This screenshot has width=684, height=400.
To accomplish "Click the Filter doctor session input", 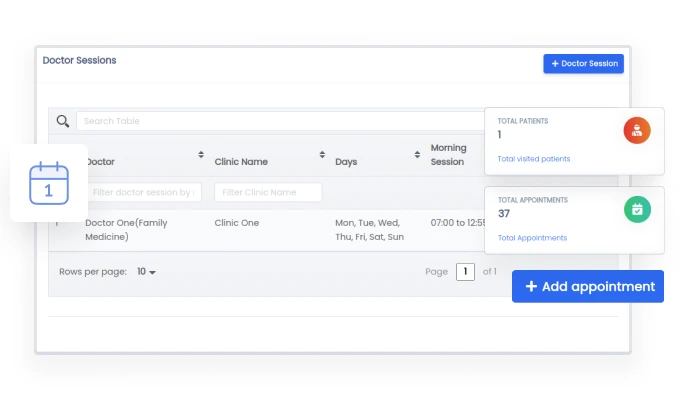I will tap(145, 192).
